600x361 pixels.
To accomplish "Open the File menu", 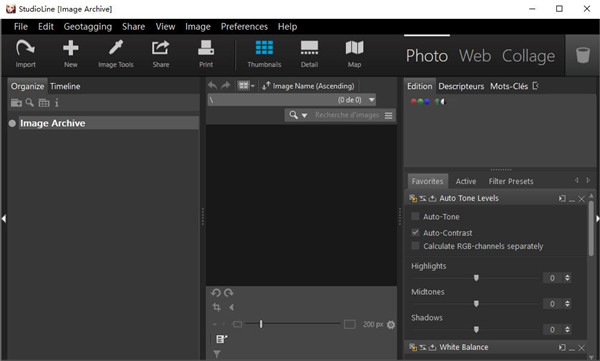I will click(21, 26).
